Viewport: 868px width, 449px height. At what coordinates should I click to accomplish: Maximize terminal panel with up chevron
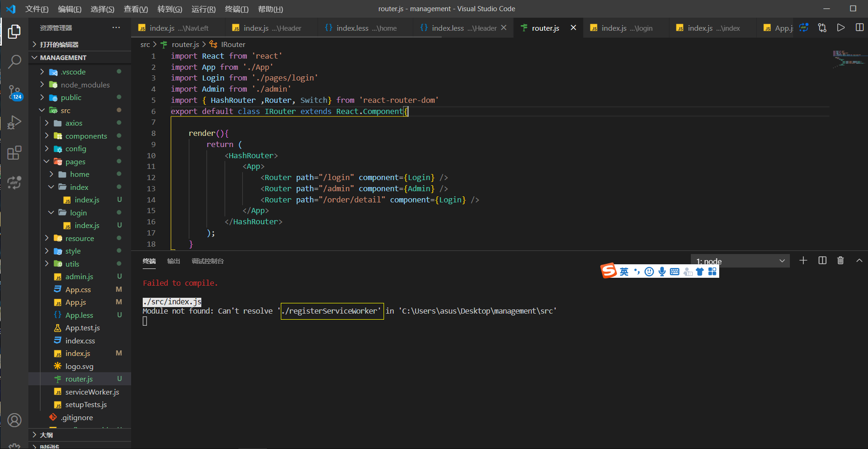[x=859, y=261]
